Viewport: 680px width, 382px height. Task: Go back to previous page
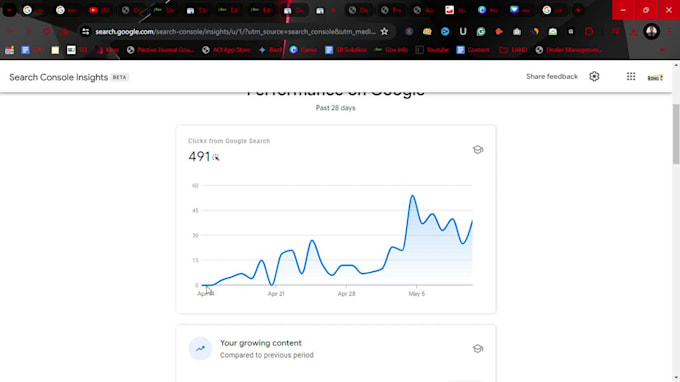[11, 32]
